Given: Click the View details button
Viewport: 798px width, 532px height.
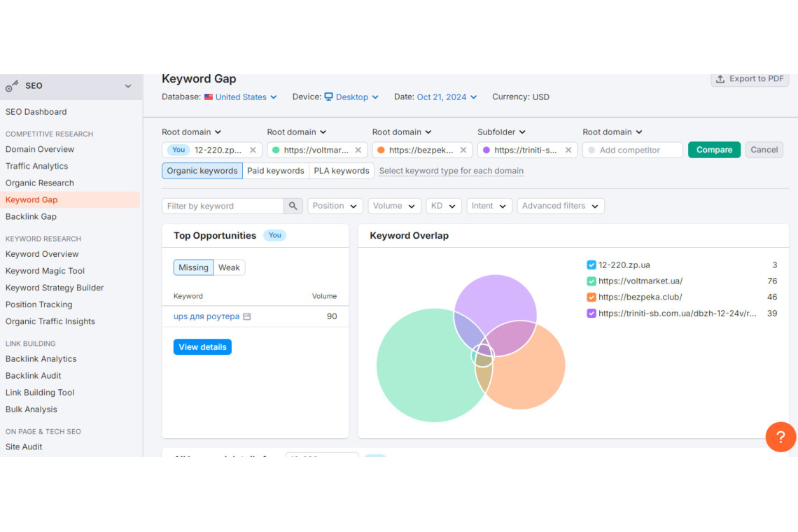Looking at the screenshot, I should (202, 346).
